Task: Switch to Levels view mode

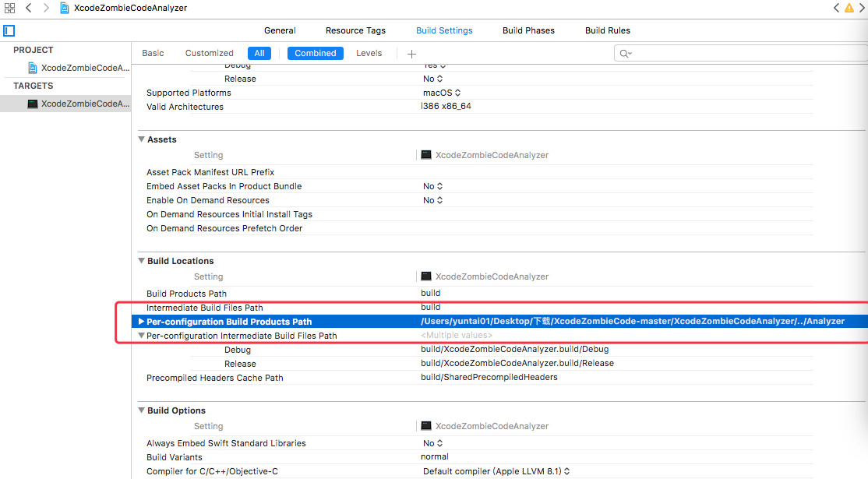Action: point(369,53)
